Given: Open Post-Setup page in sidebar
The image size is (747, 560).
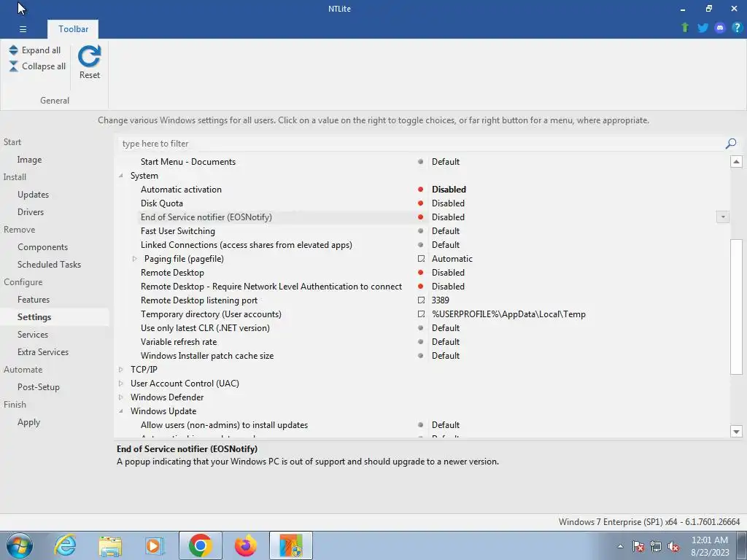Looking at the screenshot, I should (38, 386).
